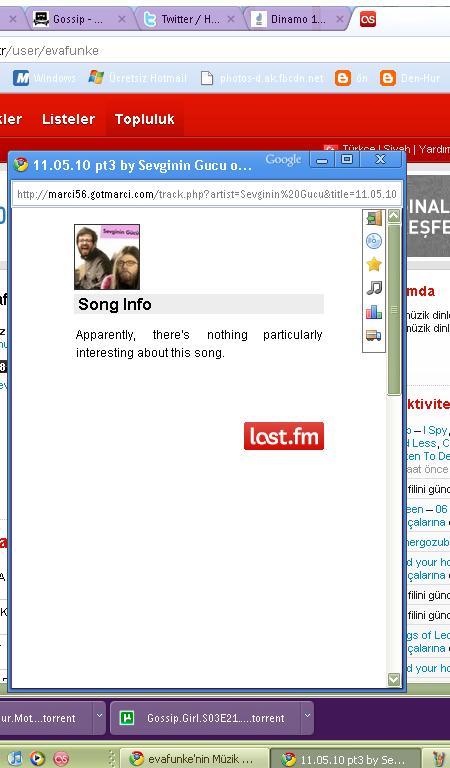450x768 pixels.
Task: Launch iTunes from the quick launch bar
Action: click(x=15, y=758)
